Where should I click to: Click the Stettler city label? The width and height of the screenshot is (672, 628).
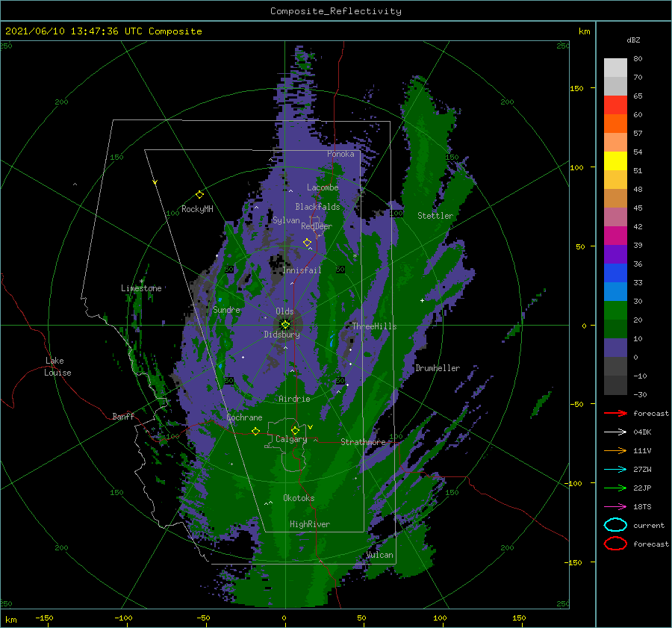(x=435, y=216)
